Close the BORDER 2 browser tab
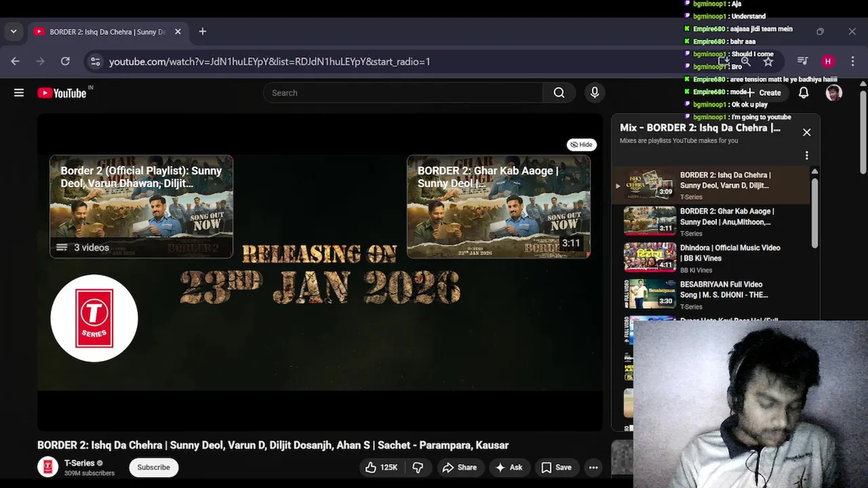Viewport: 868px width, 488px height. (178, 32)
